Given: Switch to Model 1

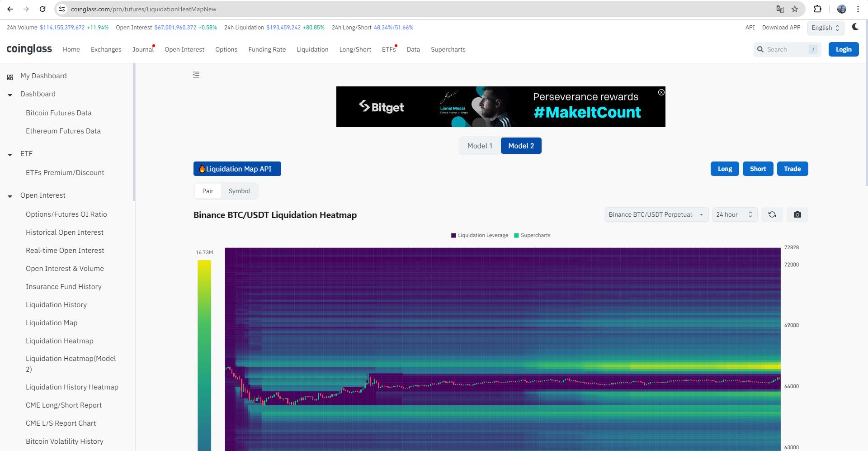Looking at the screenshot, I should (480, 146).
